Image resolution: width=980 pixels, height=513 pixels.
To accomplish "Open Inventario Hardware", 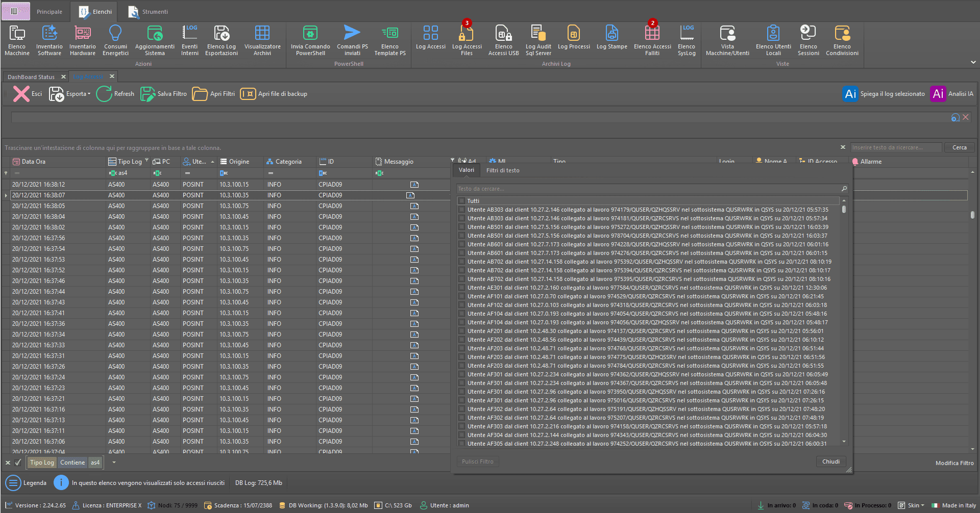I will (83, 40).
